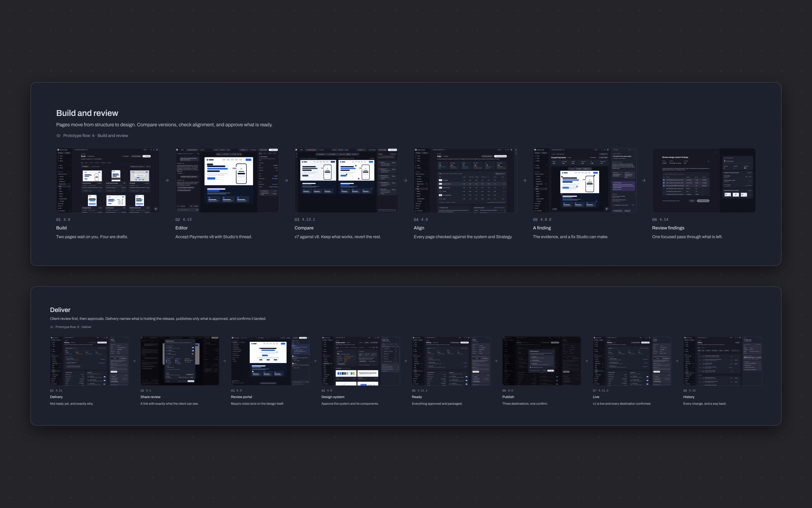812x508 pixels.
Task: Click the 'Deliver' section heading
Action: (x=60, y=310)
